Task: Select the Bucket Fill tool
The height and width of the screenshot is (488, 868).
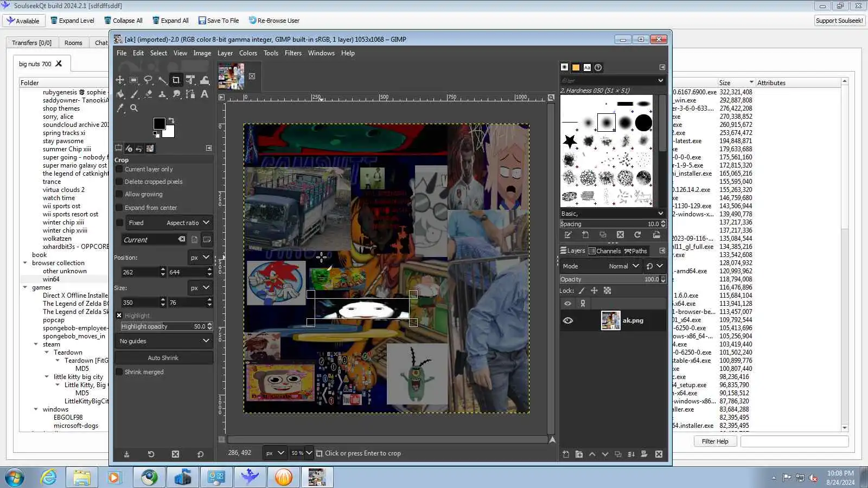Action: [120, 94]
